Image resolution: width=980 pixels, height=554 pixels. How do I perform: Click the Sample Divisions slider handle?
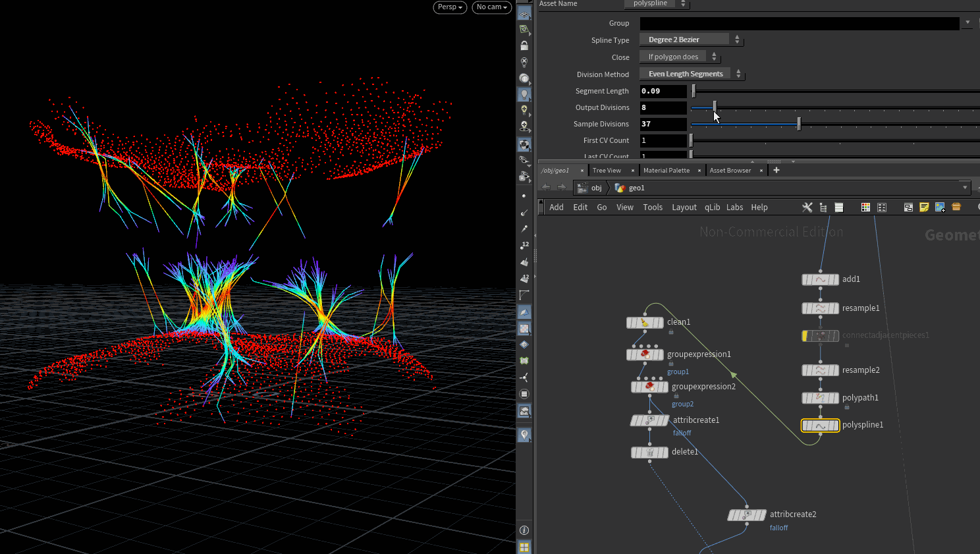click(799, 124)
